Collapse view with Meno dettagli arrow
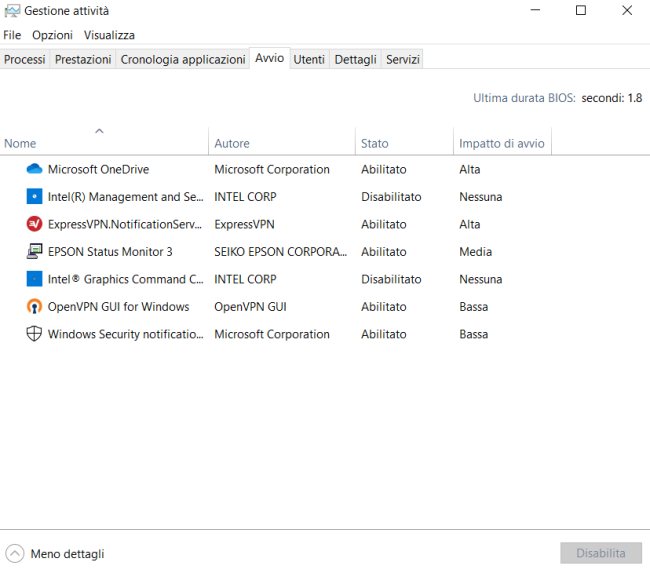Screen dimensions: 650x573 coord(15,554)
